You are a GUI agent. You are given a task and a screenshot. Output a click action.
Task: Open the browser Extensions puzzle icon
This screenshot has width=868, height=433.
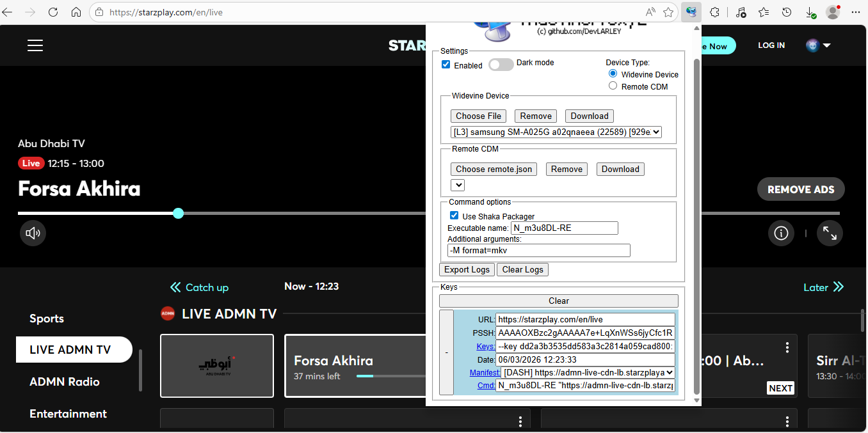coord(715,12)
